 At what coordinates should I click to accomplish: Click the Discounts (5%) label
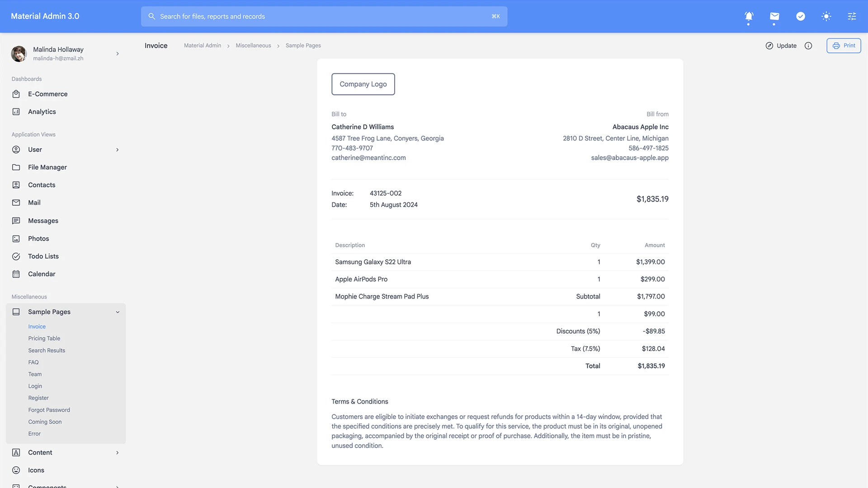[578, 331]
